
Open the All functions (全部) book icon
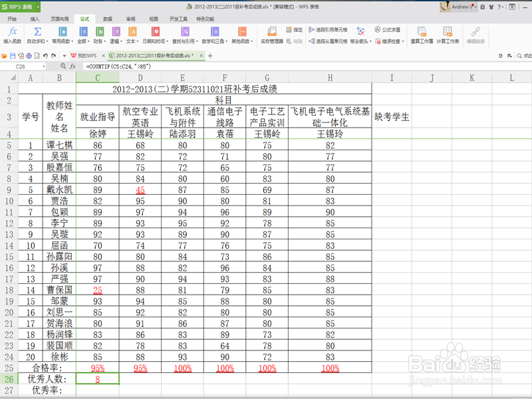point(84,31)
